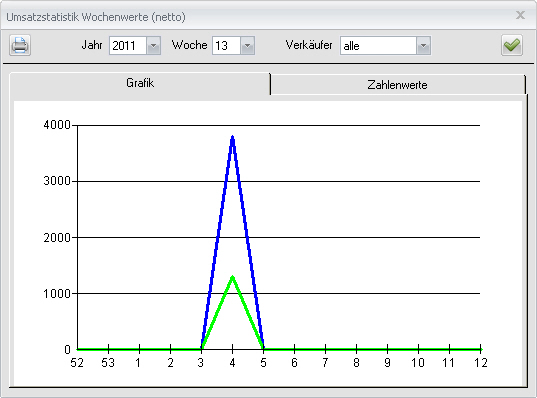The width and height of the screenshot is (537, 398).
Task: Click the blue line peak at week 4
Action: click(233, 137)
